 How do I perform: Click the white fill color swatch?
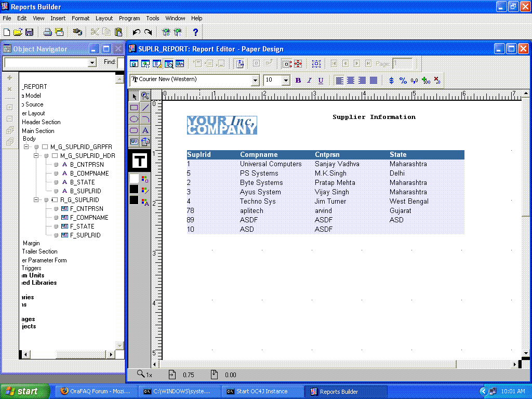(x=135, y=179)
